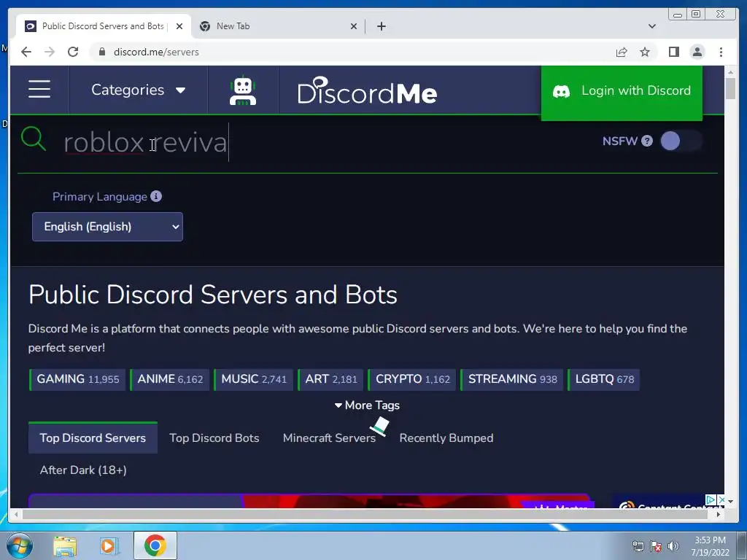The width and height of the screenshot is (747, 560).
Task: Share this page icon in address bar
Action: pos(622,52)
